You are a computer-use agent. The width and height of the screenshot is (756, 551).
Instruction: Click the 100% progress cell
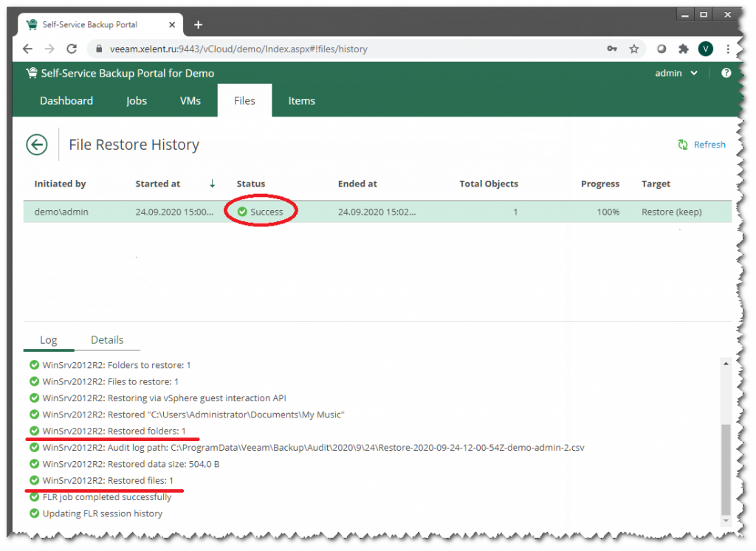coord(608,212)
